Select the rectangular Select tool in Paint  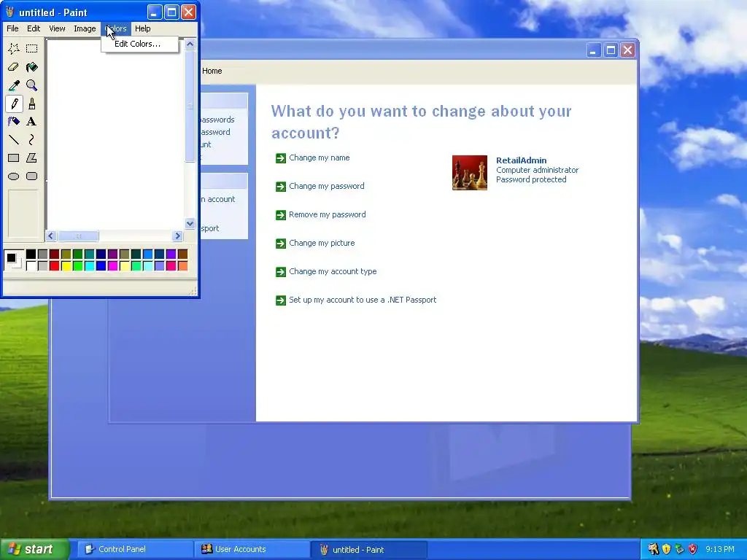coord(32,48)
